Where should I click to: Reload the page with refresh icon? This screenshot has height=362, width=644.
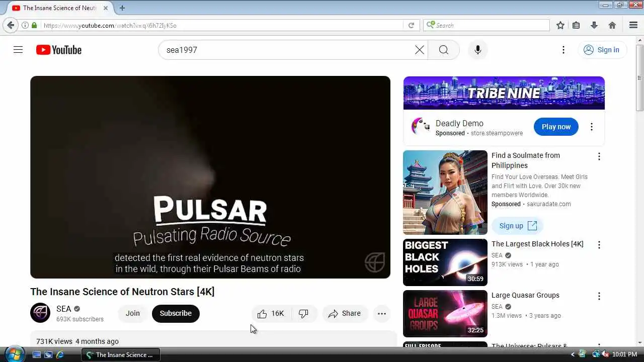click(x=411, y=25)
